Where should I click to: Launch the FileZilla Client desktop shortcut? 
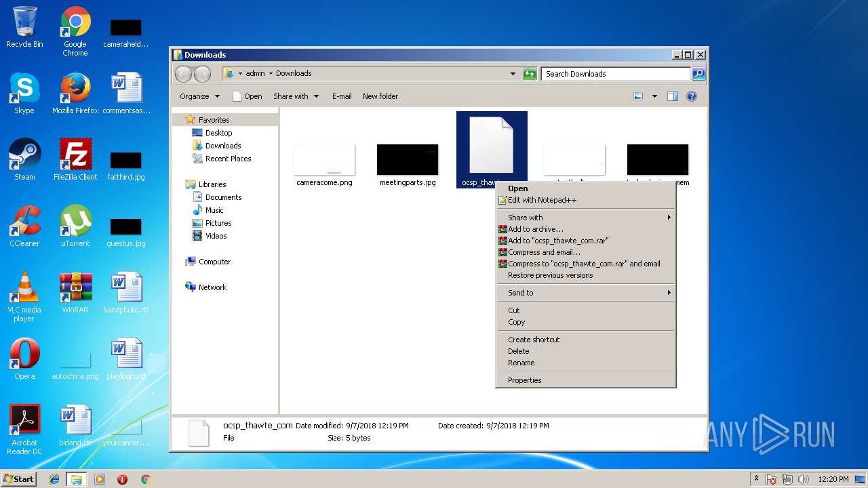coord(75,160)
